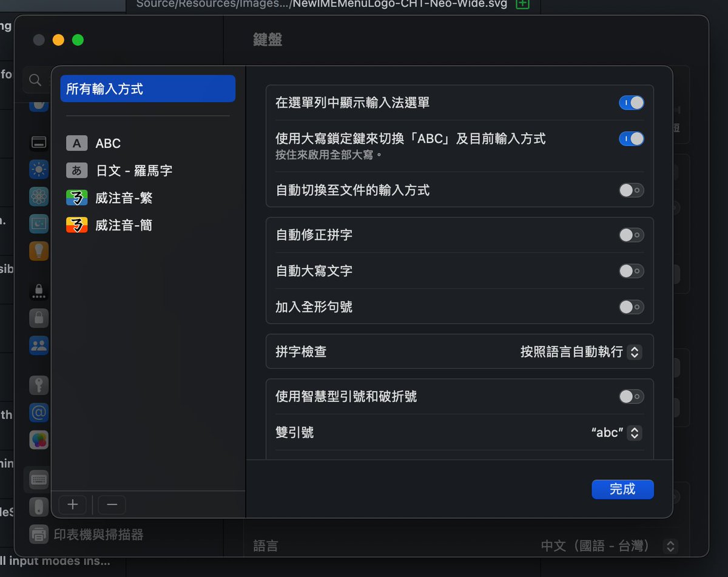Open Wallpaper flower icon in sidebar
Image resolution: width=728 pixels, height=577 pixels.
[x=39, y=196]
